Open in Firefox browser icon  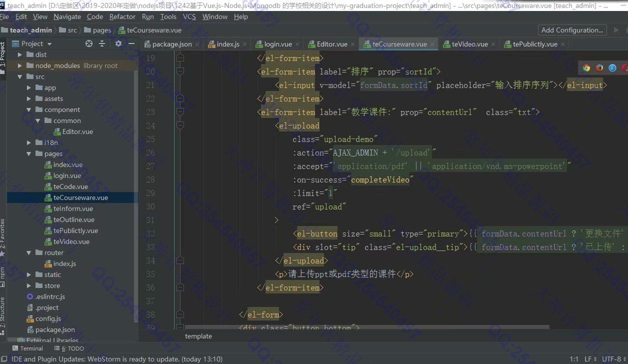(x=599, y=68)
